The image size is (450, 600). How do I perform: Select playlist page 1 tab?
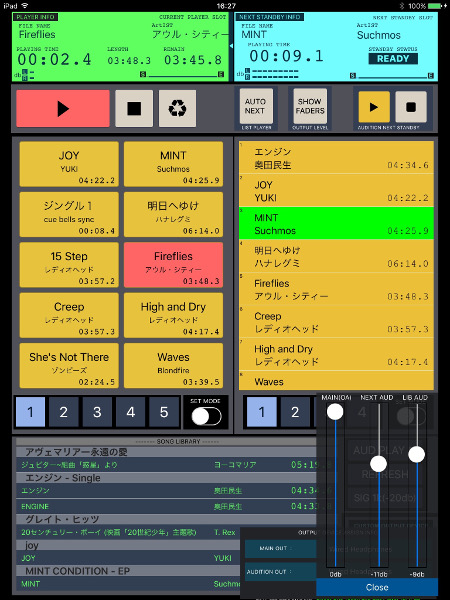coord(262,412)
